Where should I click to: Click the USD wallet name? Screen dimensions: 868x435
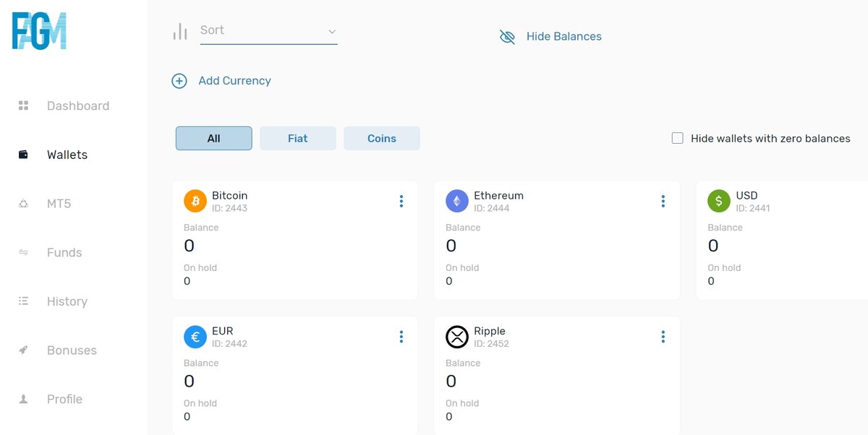coord(747,195)
